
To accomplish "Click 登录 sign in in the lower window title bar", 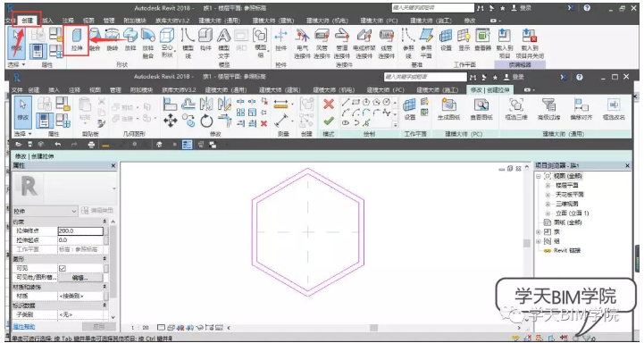I will (514, 77).
